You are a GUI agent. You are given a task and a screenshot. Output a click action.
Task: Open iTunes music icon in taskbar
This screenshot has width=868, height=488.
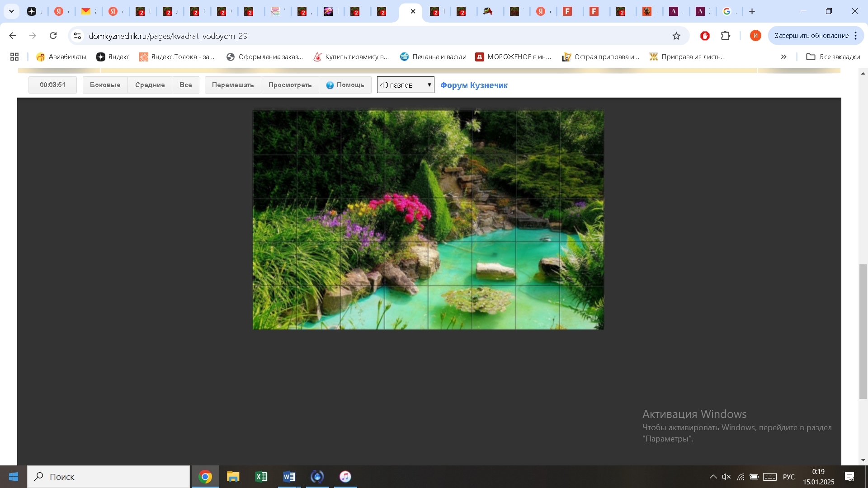[x=345, y=477]
